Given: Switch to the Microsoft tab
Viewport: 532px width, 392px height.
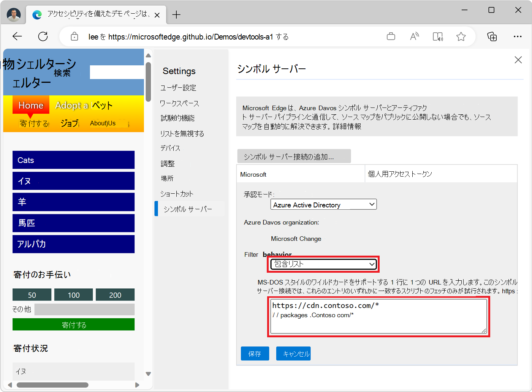Looking at the screenshot, I should [253, 174].
